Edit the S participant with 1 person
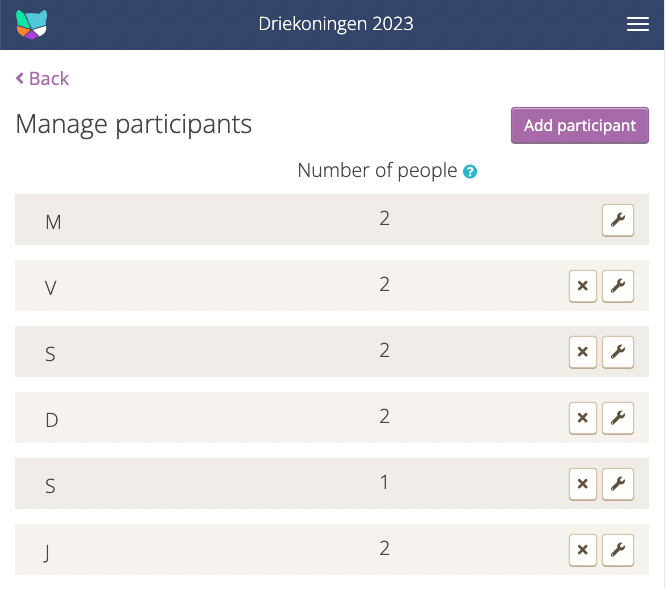Viewport: 667px width, 589px height. (x=618, y=484)
